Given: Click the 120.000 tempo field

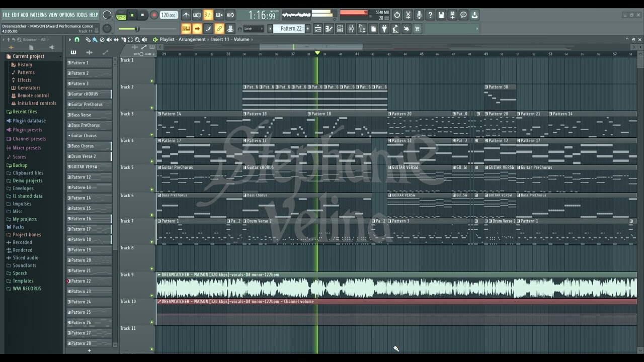Looking at the screenshot, I should (x=169, y=15).
